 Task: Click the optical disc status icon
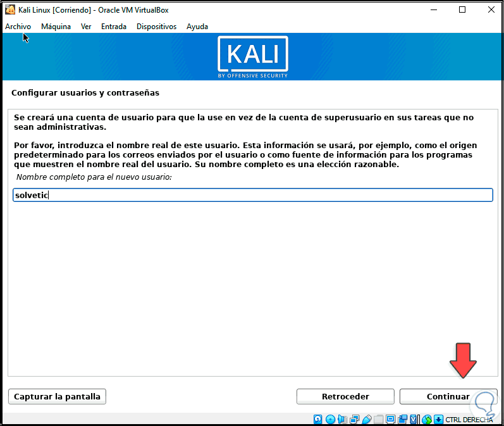click(330, 419)
